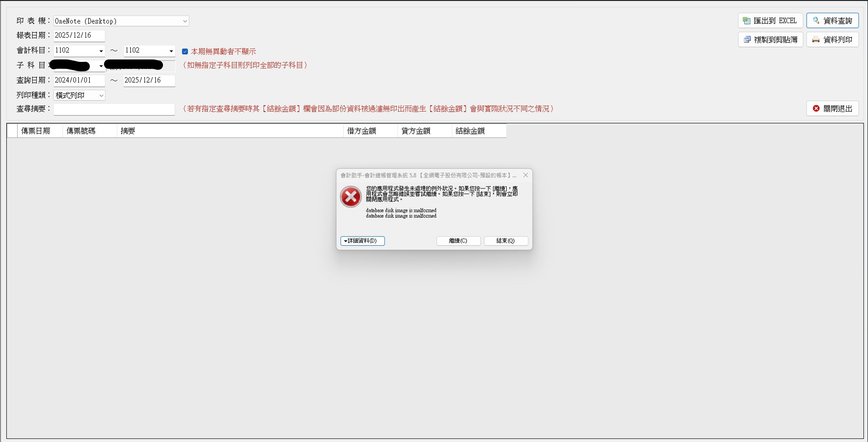Click the red error icon in the dialog

[350, 197]
